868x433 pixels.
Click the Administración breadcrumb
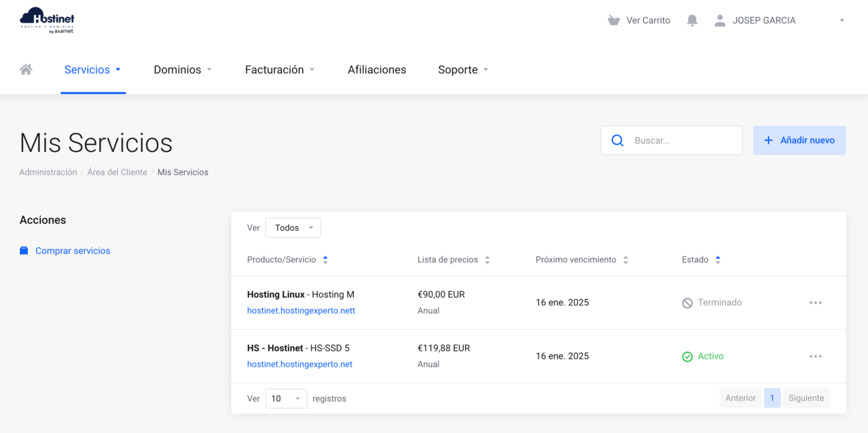48,172
